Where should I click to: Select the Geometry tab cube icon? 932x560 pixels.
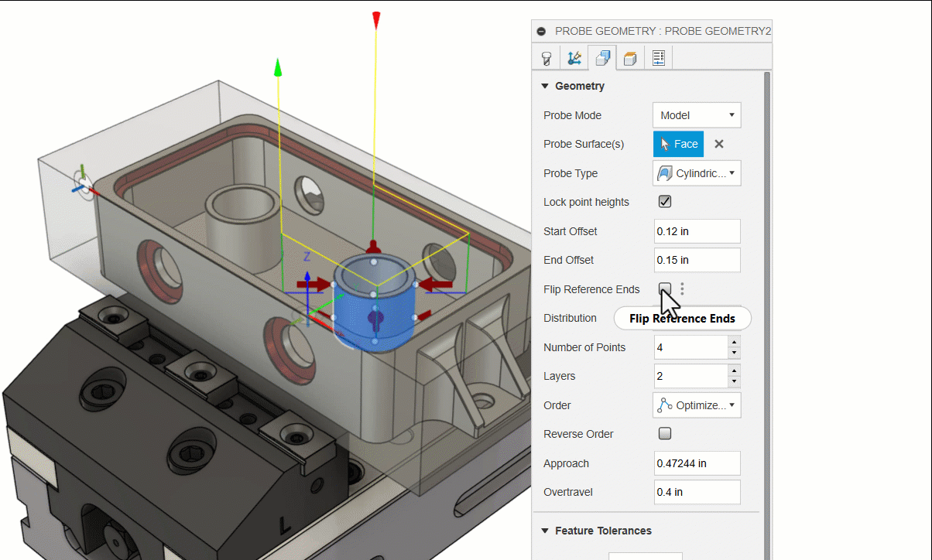(601, 58)
